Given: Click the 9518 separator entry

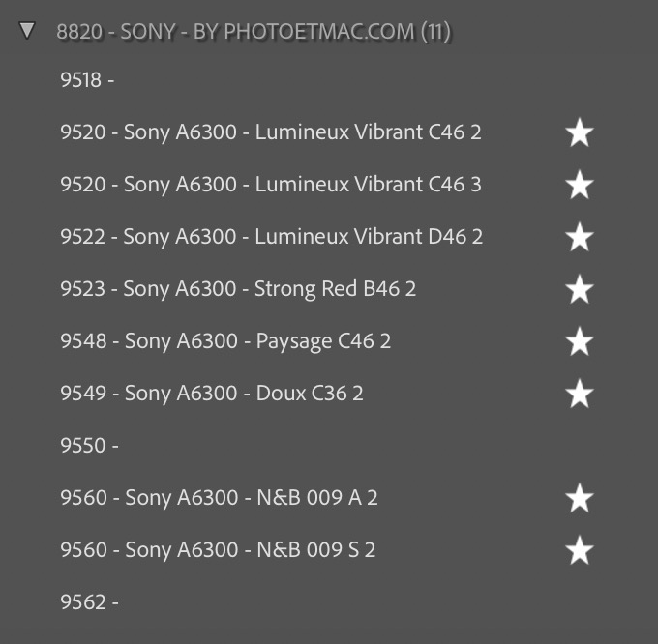Looking at the screenshot, I should pyautogui.click(x=87, y=80).
